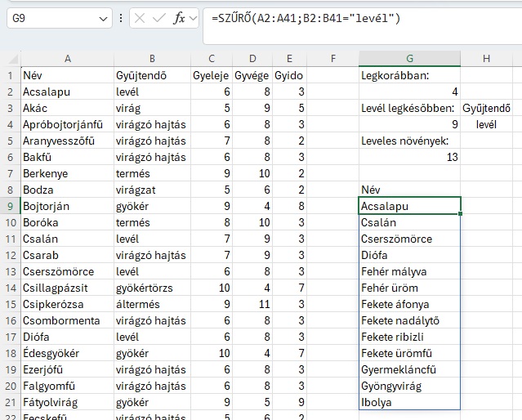Click the cell with value 13

click(408, 157)
